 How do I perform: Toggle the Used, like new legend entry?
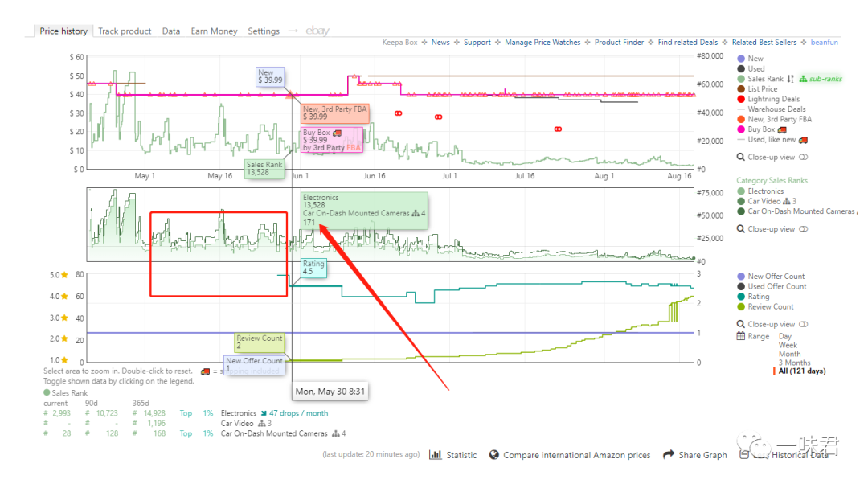point(766,140)
